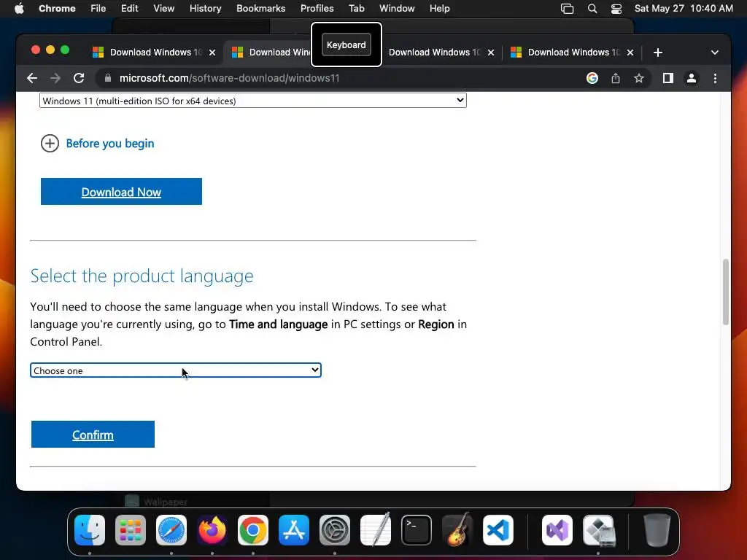Image resolution: width=747 pixels, height=560 pixels.
Task: Open the Window menu
Action: tap(397, 8)
